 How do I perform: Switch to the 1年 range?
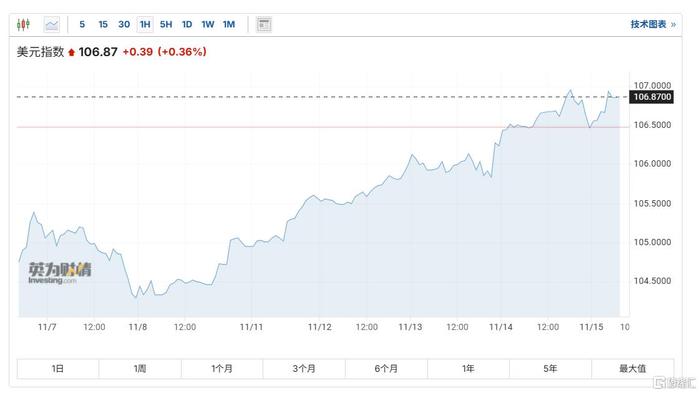[468, 368]
